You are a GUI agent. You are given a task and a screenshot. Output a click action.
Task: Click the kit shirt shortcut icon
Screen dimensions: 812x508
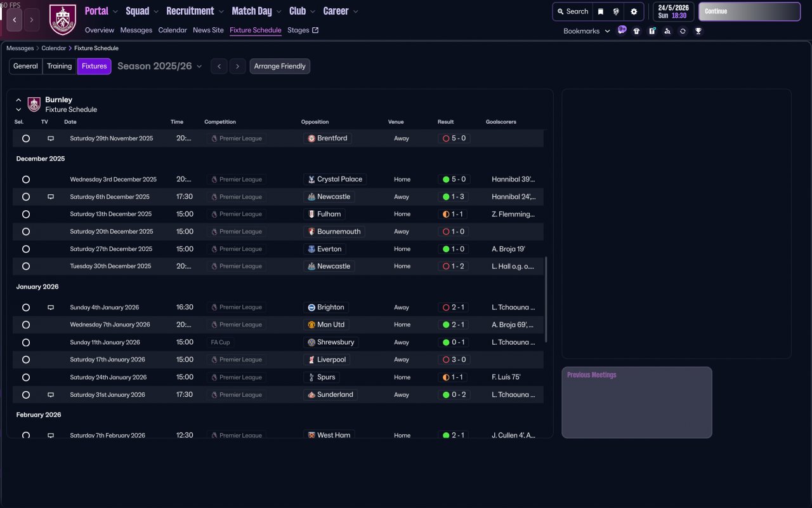637,31
